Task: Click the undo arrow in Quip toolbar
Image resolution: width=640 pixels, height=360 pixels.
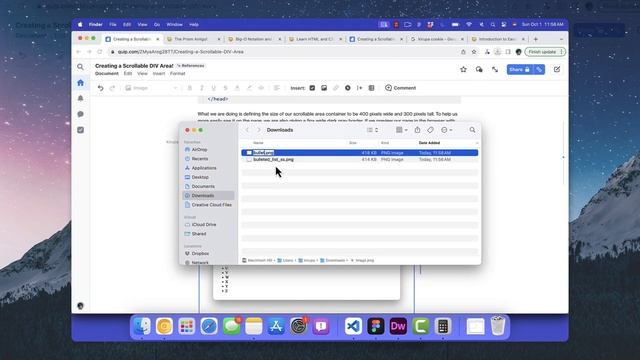Action: (100, 88)
